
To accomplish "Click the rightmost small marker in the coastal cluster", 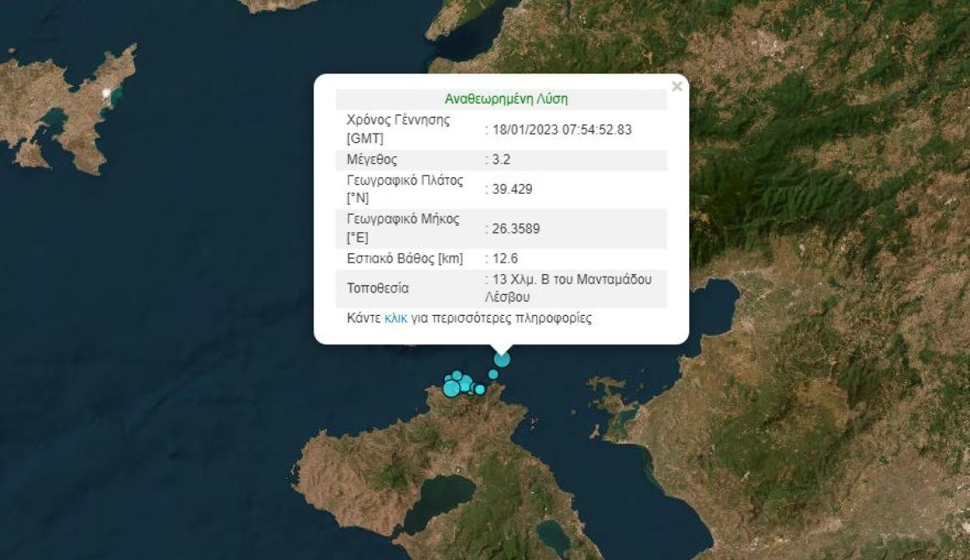I will coord(480,389).
